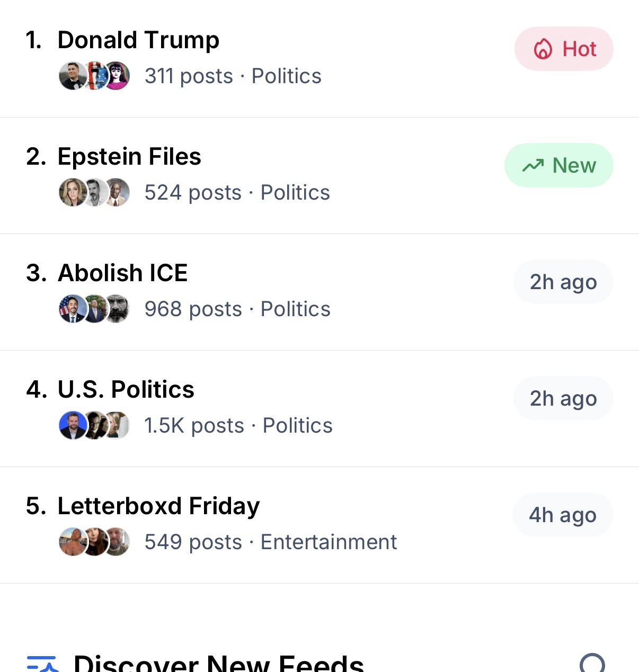Tap the first avatar under Epstein Files

point(73,192)
